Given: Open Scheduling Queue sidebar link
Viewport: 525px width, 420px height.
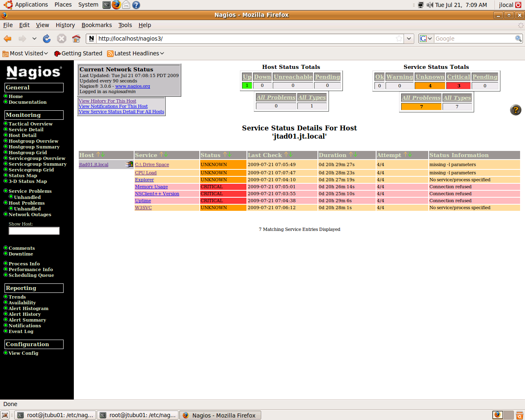Looking at the screenshot, I should [x=31, y=275].
